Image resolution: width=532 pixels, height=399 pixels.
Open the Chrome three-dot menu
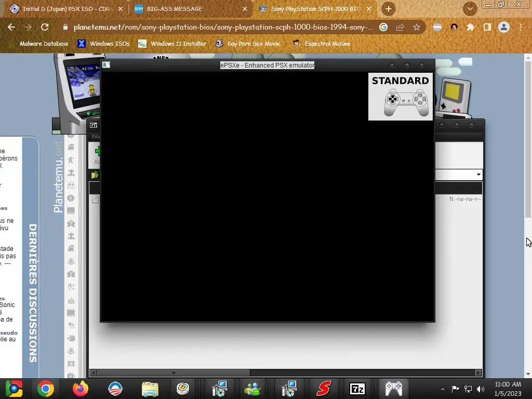[521, 27]
